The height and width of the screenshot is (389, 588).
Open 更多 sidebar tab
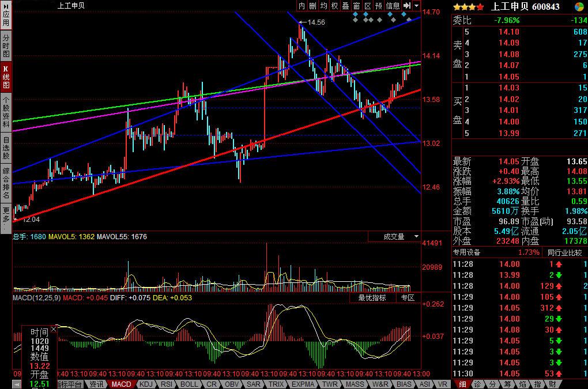click(x=6, y=218)
